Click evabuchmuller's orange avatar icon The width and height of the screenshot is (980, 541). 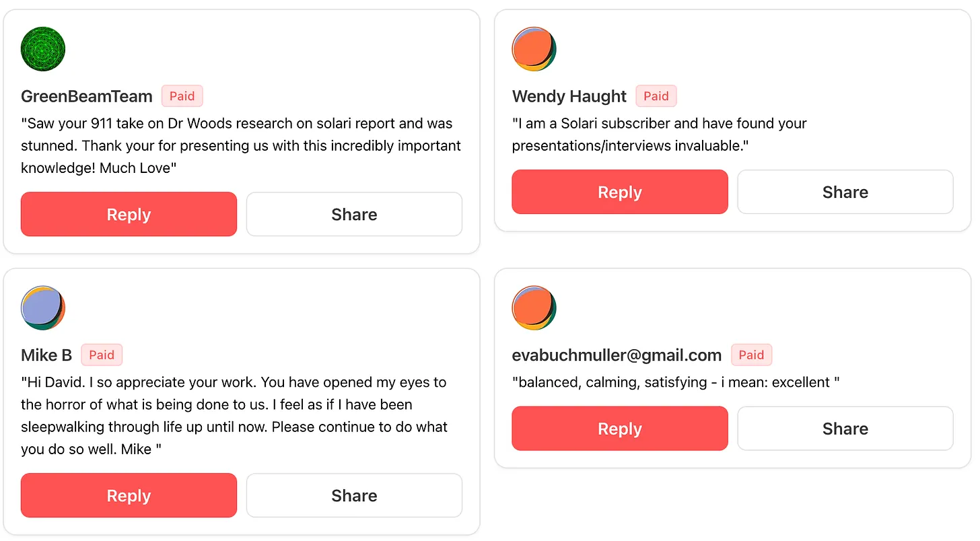pyautogui.click(x=534, y=308)
